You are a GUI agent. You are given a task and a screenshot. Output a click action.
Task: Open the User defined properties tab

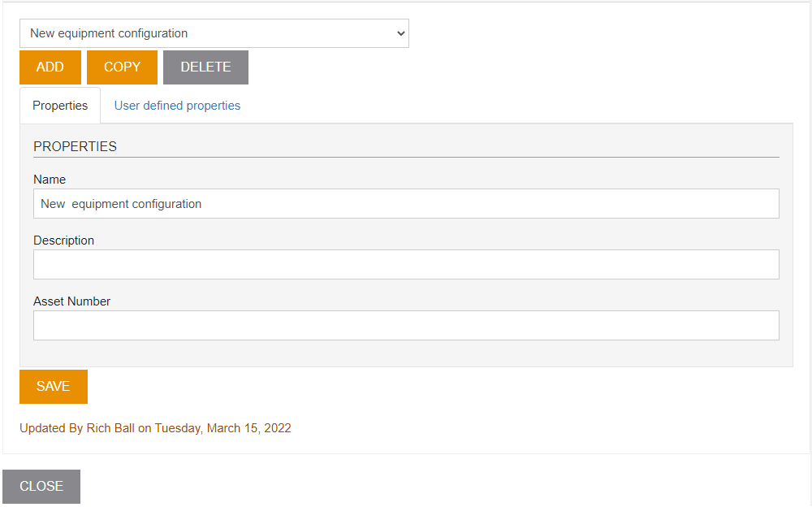(x=177, y=106)
